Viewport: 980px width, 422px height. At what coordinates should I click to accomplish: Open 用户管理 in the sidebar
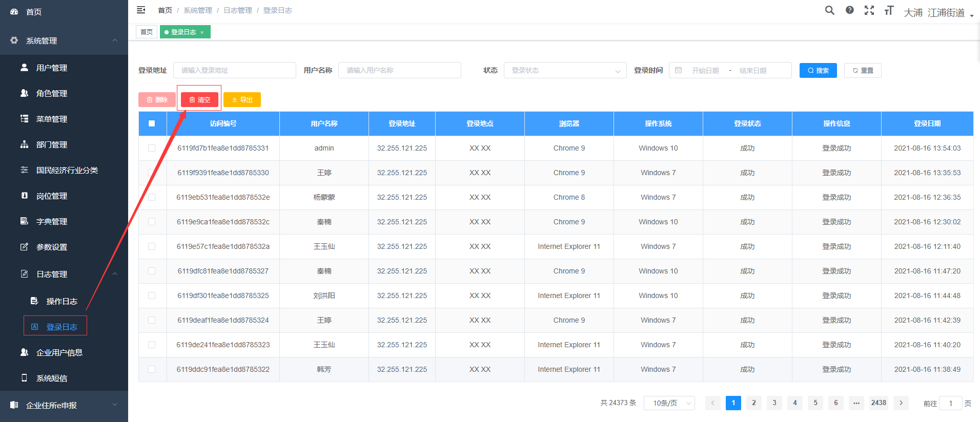tap(52, 68)
